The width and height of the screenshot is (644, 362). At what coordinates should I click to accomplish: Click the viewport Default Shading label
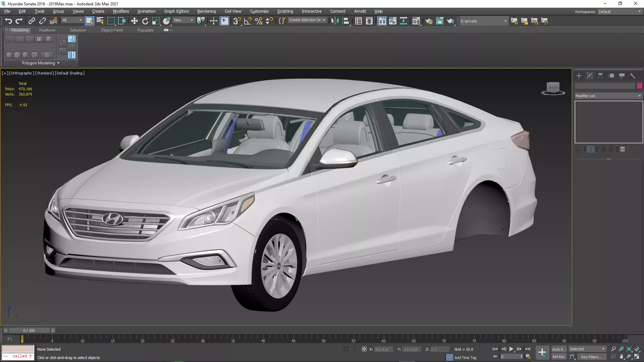(x=70, y=73)
